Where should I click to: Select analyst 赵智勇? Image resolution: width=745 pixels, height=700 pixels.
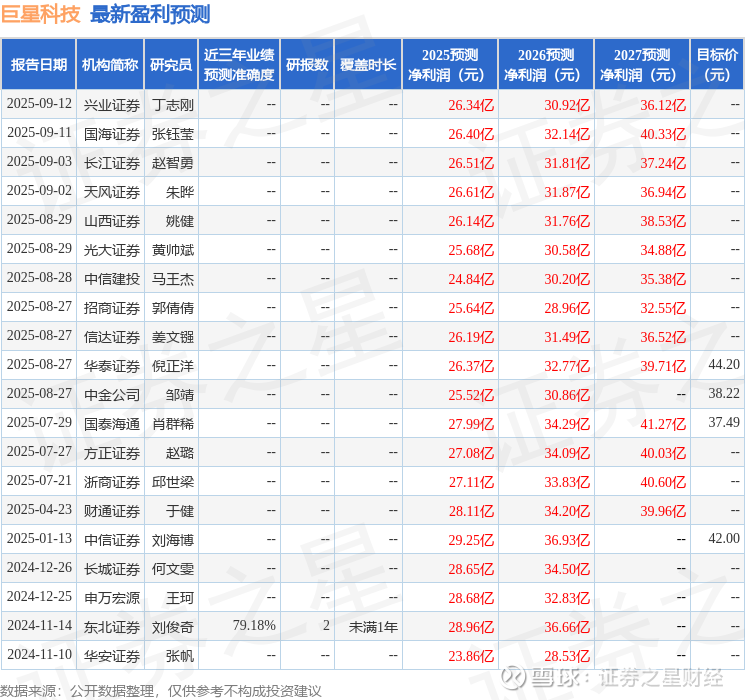[173, 163]
